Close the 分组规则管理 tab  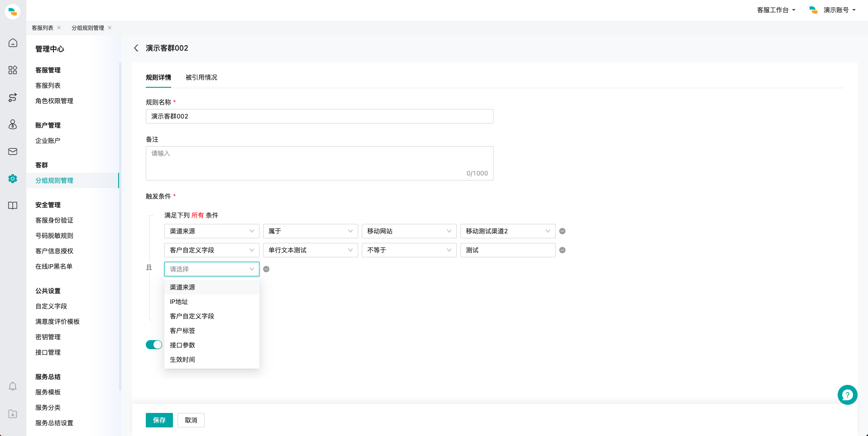[x=110, y=28]
